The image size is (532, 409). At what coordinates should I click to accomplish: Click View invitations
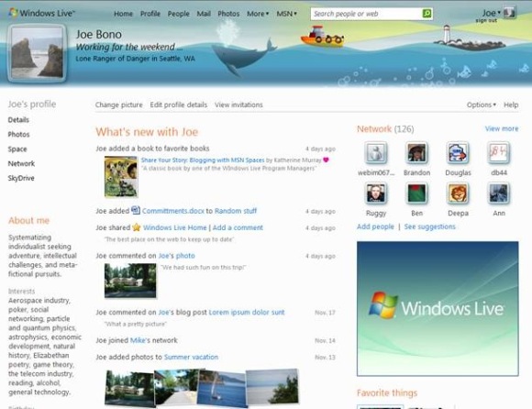tap(238, 105)
